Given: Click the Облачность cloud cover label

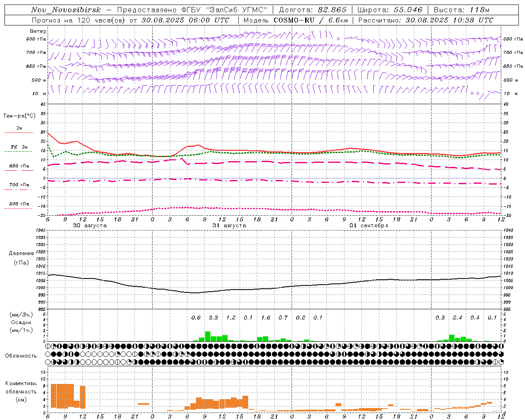Looking at the screenshot, I should tap(21, 356).
